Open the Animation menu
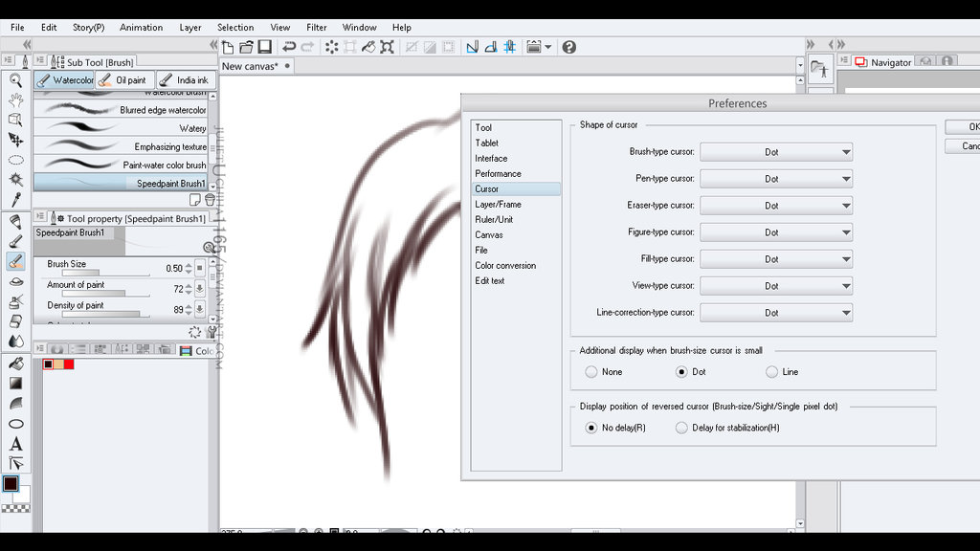980x551 pixels. tap(141, 27)
